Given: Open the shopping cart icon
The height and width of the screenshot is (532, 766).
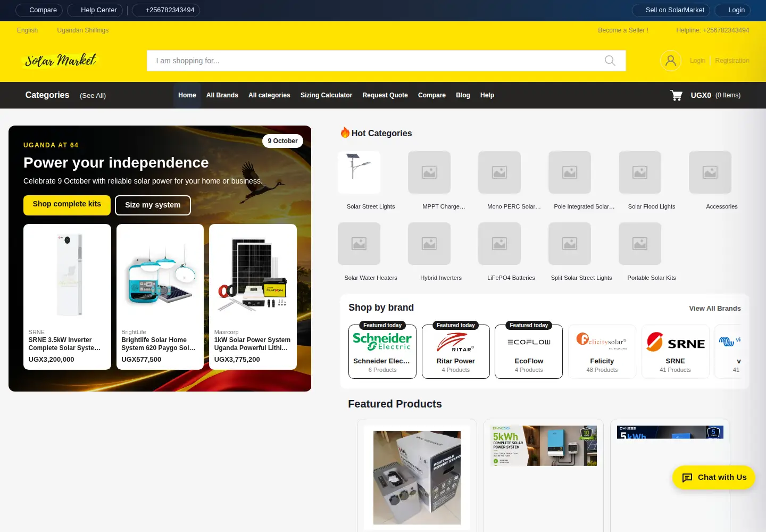Looking at the screenshot, I should (x=676, y=95).
